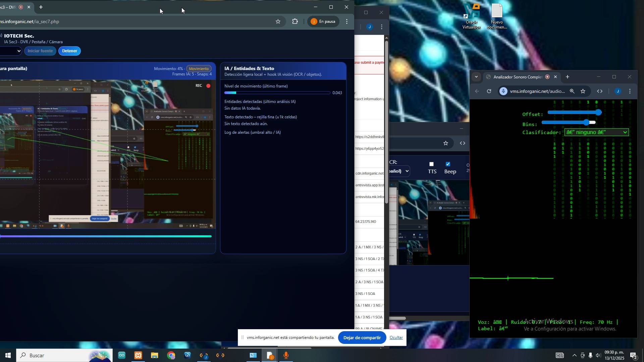Reload the Analizador Sonoro page

point(489,92)
